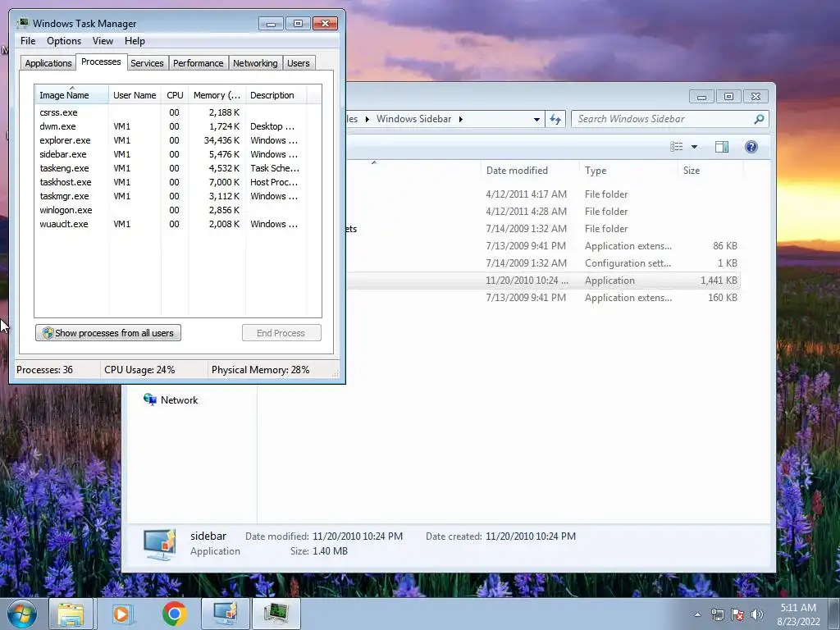840x630 pixels.
Task: Switch to the Performance tab
Action: tap(198, 63)
